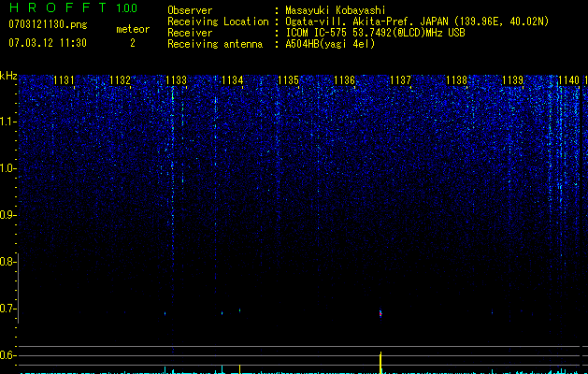Click time marker 1131
This screenshot has width=588, height=374.
click(64, 79)
